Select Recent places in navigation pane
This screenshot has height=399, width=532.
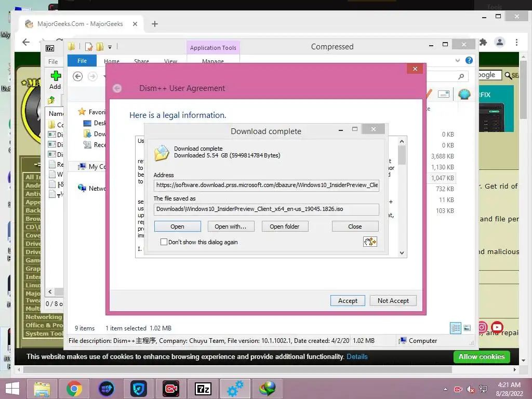coord(95,144)
